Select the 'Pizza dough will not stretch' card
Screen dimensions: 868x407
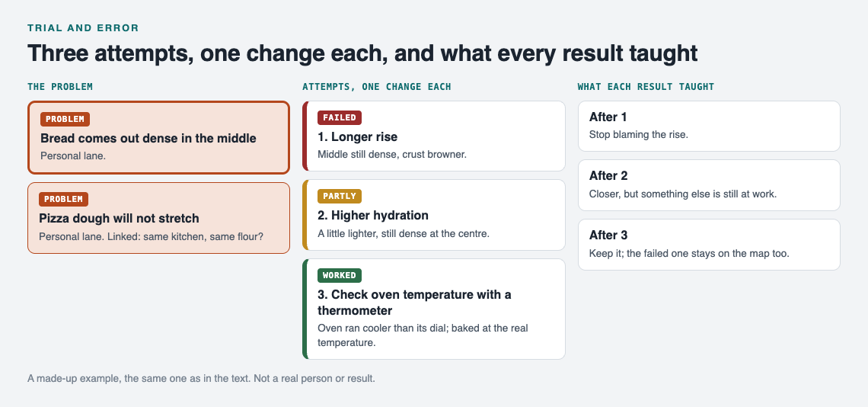pos(158,218)
